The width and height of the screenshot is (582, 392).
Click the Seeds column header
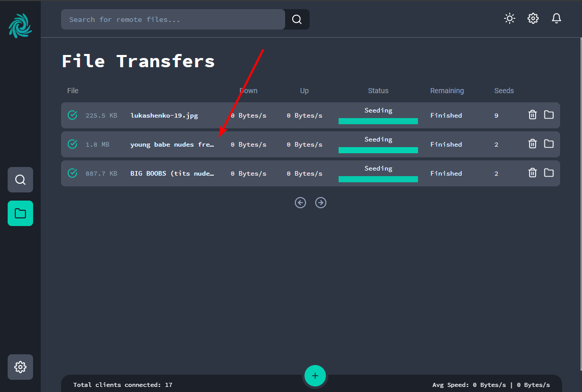coord(504,91)
